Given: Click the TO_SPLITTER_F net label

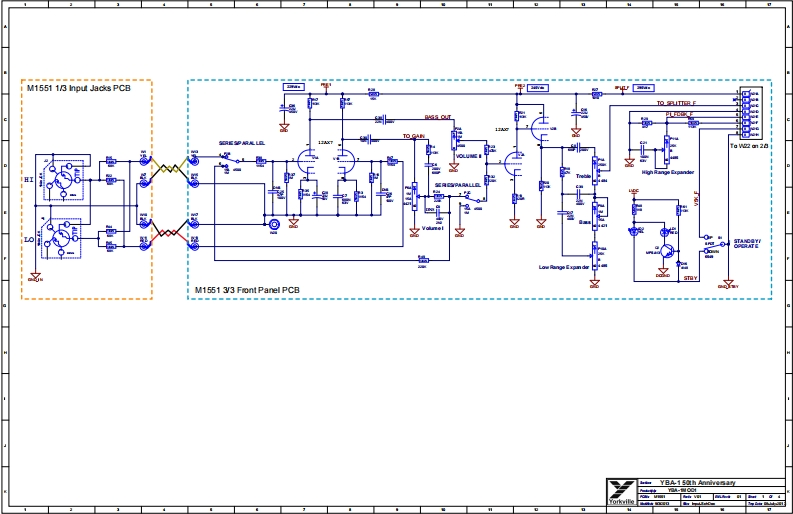Looking at the screenshot, I should click(679, 103).
